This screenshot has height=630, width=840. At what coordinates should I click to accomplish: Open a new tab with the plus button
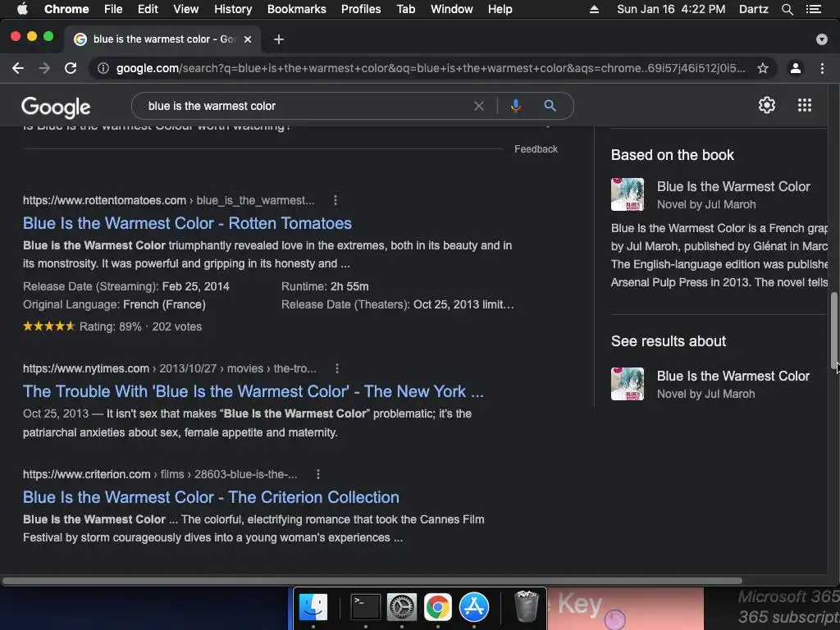(279, 39)
